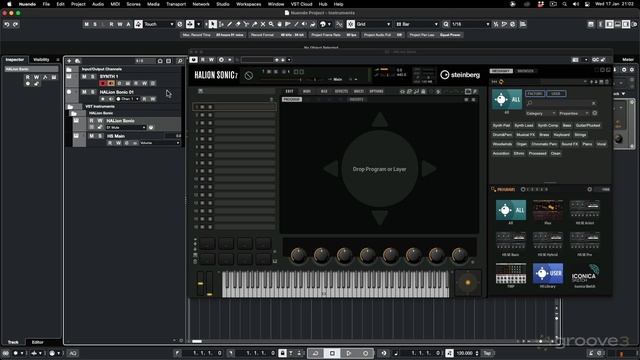This screenshot has height=360, width=640.
Task: Click the All instruments filter tile in MediaBay
Action: 507,100
